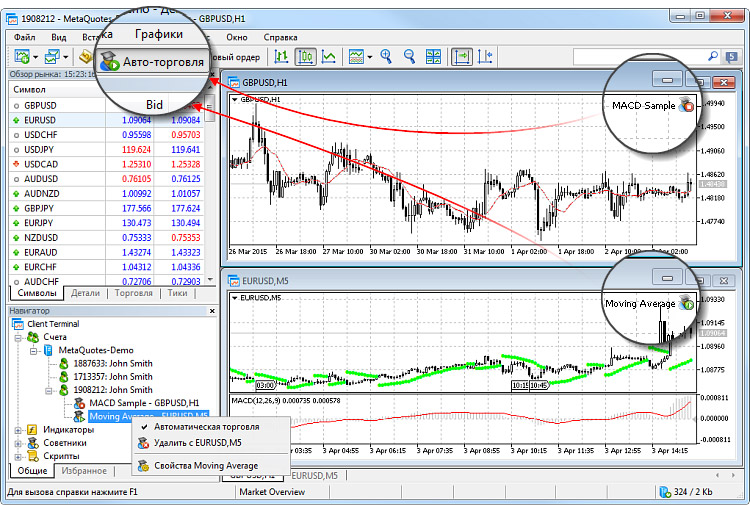Select the bar chart toolbar icon
This screenshot has height=505, width=750.
tap(282, 57)
